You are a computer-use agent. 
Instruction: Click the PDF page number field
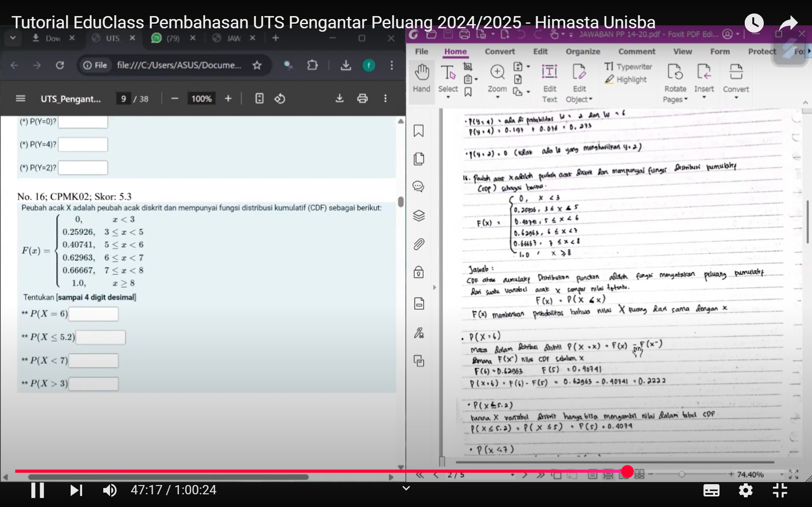(x=123, y=99)
